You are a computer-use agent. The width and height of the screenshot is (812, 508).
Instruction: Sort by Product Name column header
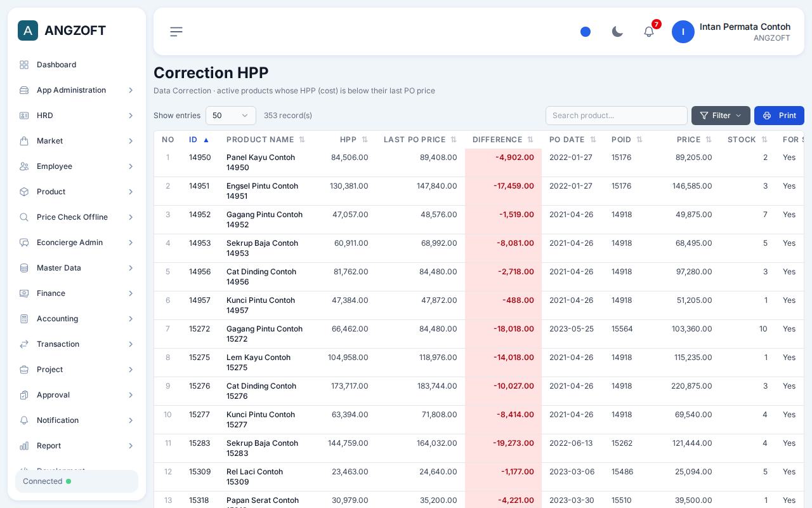[x=266, y=140]
